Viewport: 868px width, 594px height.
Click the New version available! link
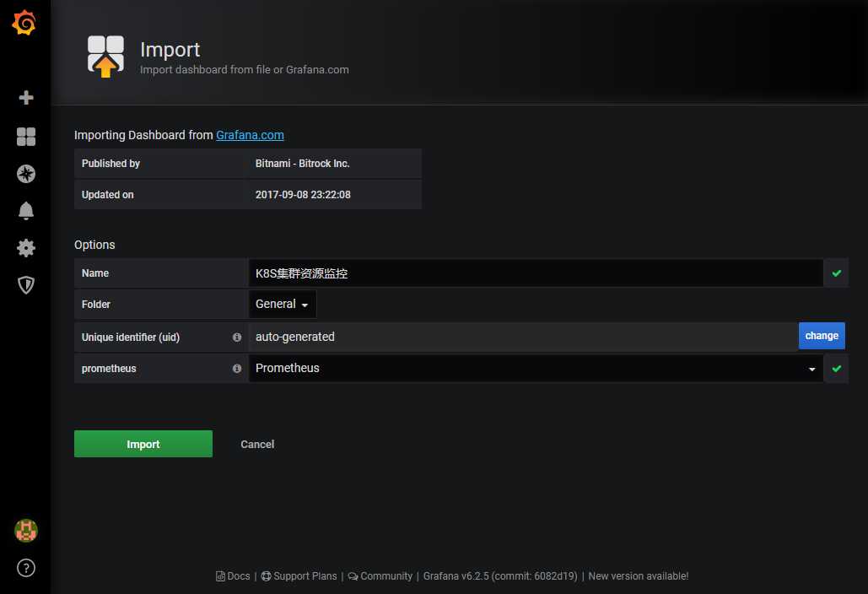click(x=639, y=576)
